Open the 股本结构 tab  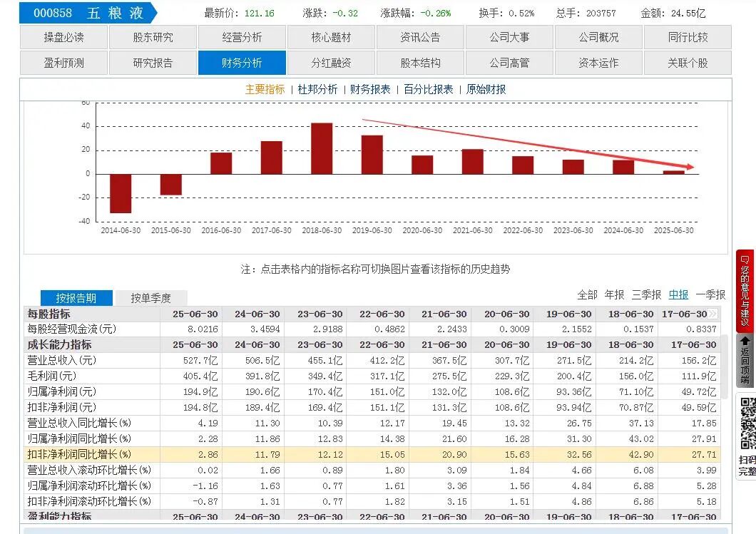420,63
